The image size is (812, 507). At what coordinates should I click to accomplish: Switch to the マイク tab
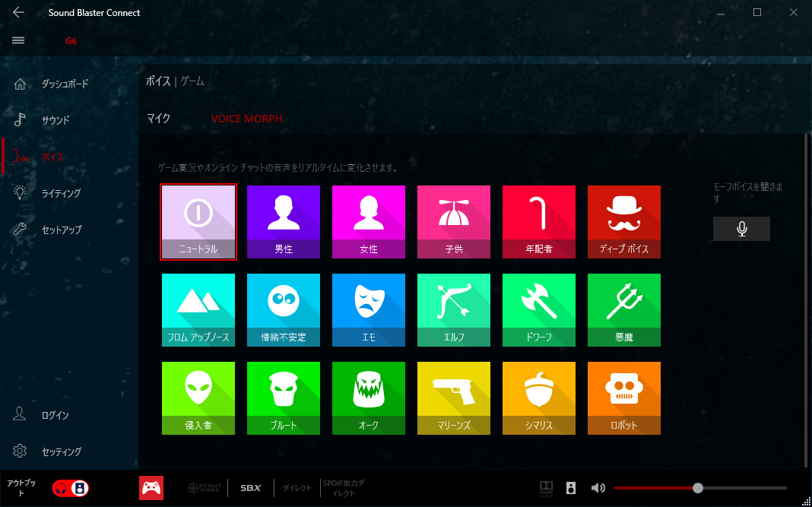158,119
